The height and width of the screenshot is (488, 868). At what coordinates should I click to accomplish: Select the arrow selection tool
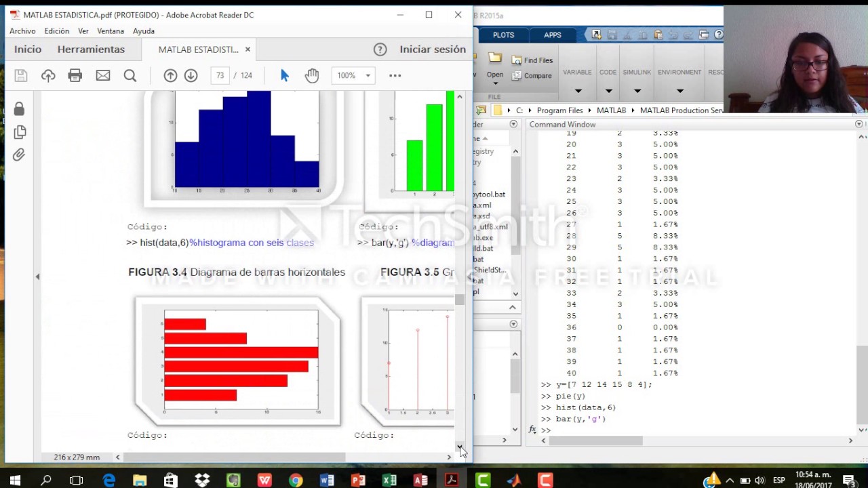(285, 76)
